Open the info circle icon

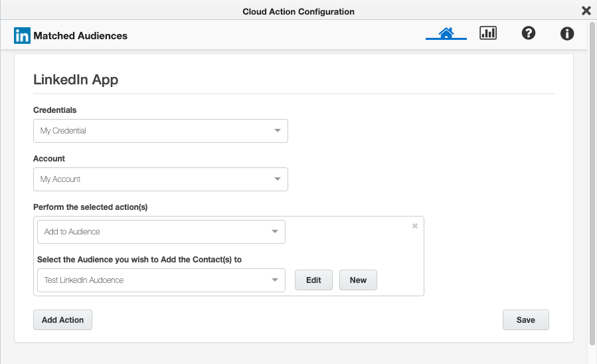(x=567, y=33)
